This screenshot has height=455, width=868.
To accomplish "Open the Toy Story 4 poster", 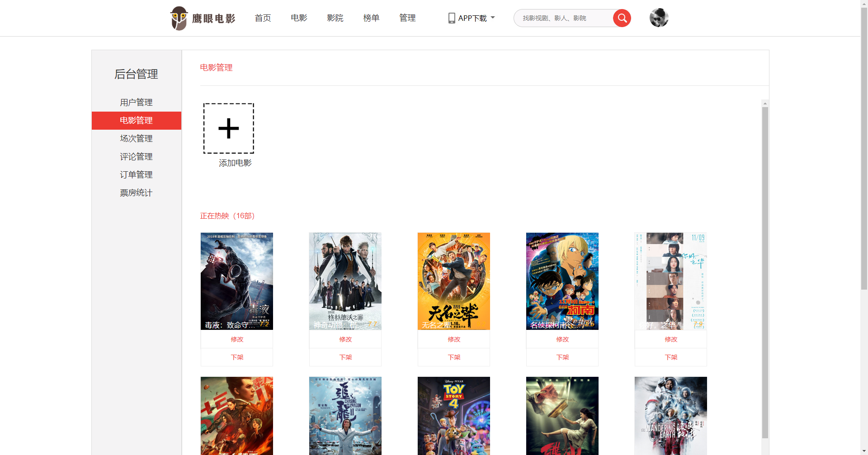I will coord(454,416).
